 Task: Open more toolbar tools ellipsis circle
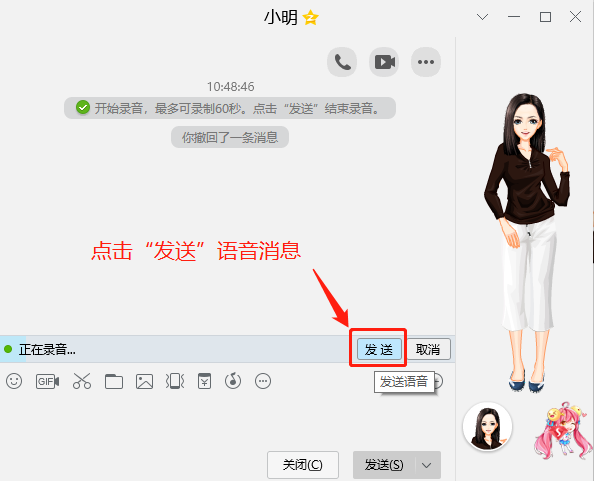263,381
